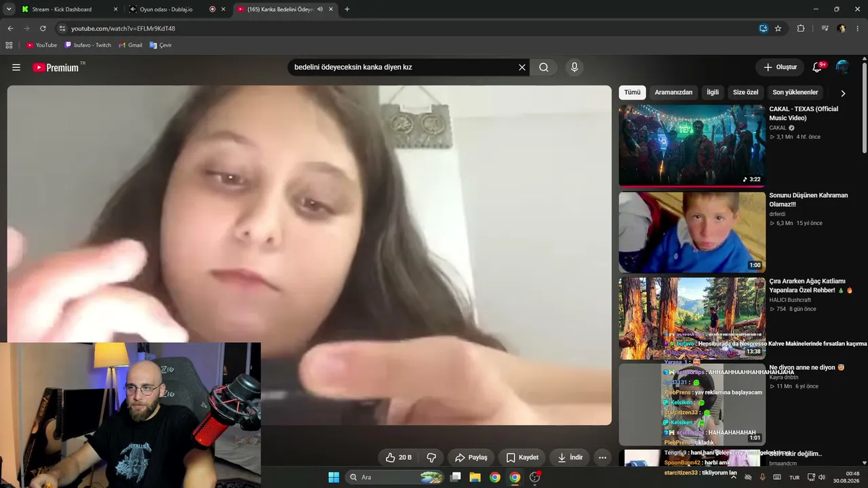The width and height of the screenshot is (868, 488).
Task: Open the YouTube guide hamburger menu
Action: [x=16, y=67]
